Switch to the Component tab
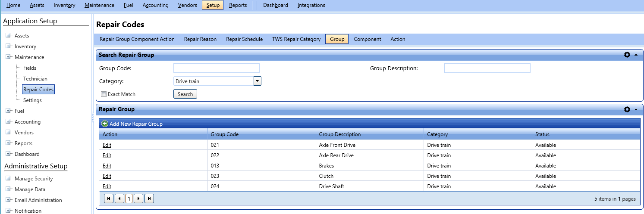 pos(367,39)
